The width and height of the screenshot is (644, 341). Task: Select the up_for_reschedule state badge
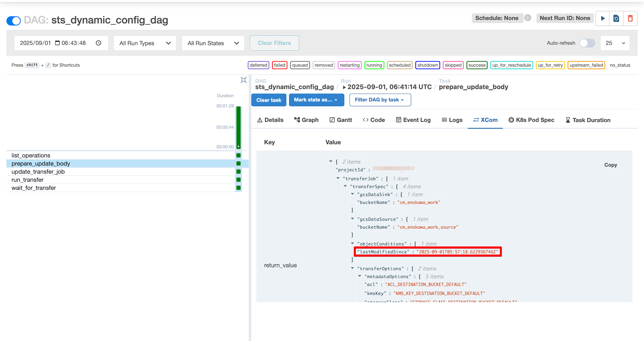click(512, 65)
